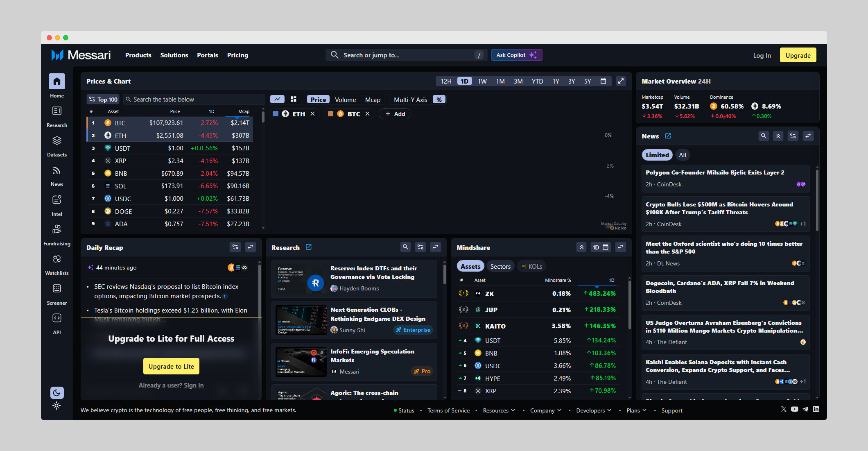Image resolution: width=868 pixels, height=451 pixels.
Task: Click the API sidebar icon
Action: 57,318
